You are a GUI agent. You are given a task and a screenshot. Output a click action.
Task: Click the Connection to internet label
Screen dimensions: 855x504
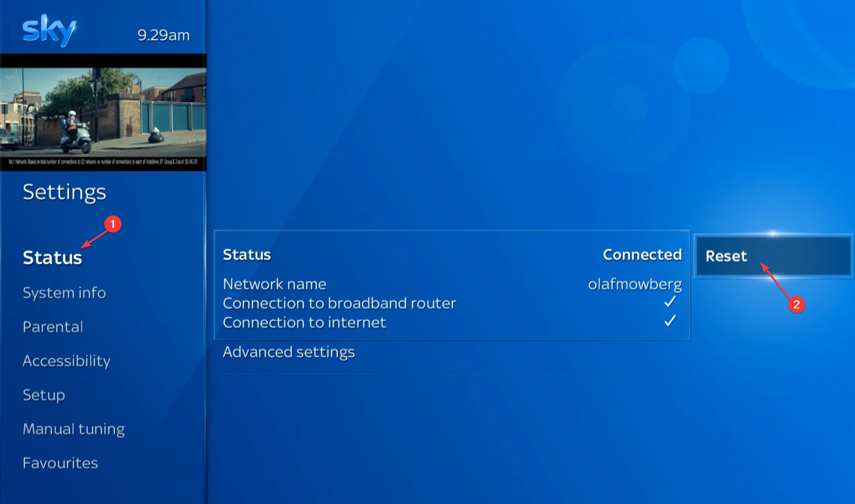(x=305, y=322)
